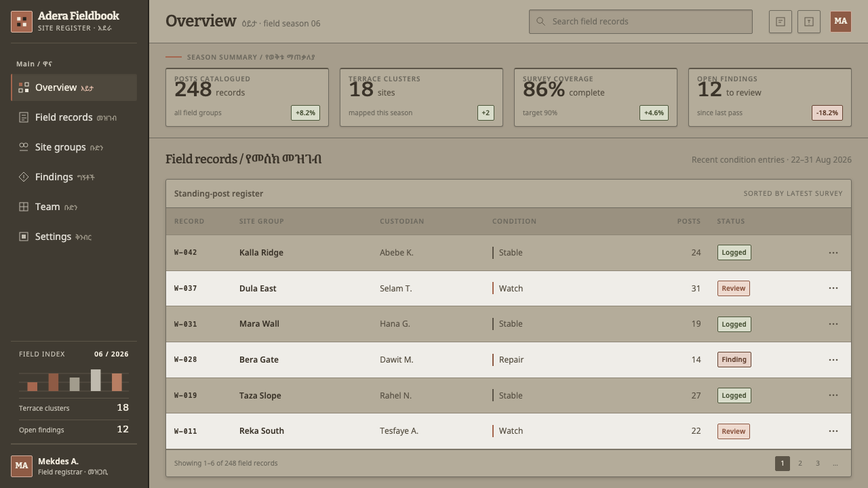Click the Logged badge on the Kalla Ridge row
The width and height of the screenshot is (868, 488).
click(734, 253)
